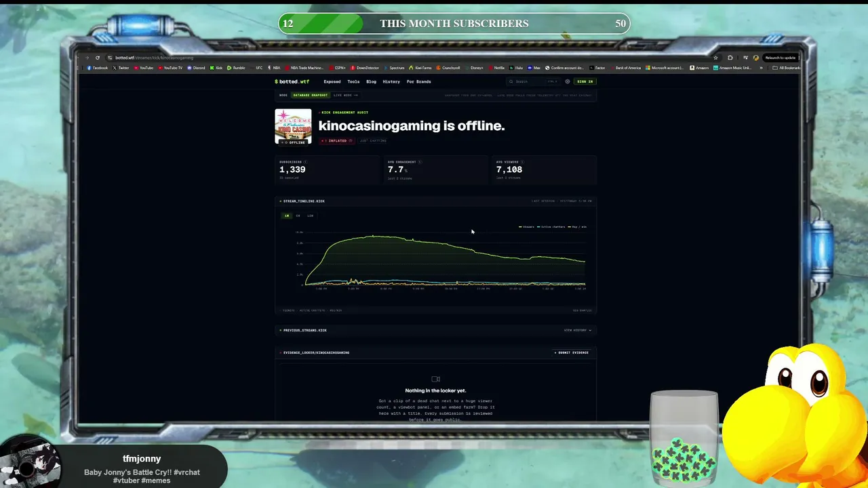Toggle the Msg / min legend series
This screenshot has width=868, height=488.
tap(578, 226)
